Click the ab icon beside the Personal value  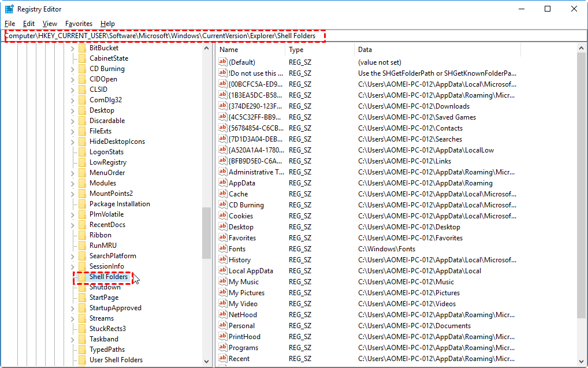223,325
